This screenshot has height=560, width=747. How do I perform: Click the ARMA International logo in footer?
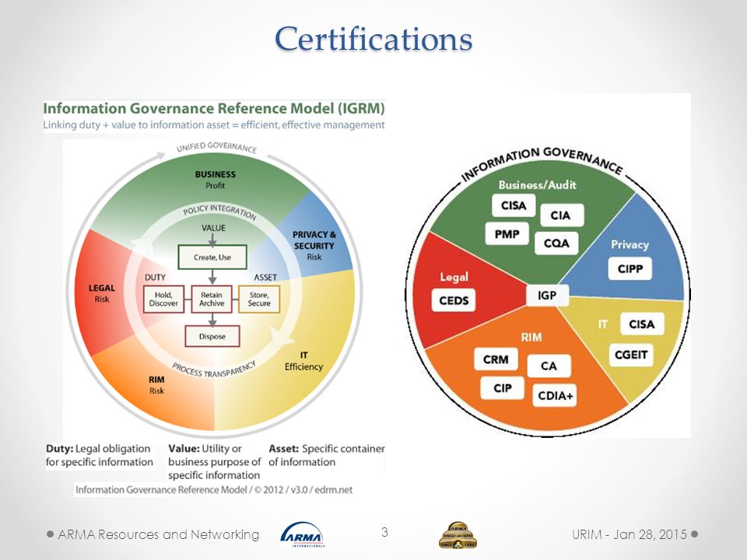(x=303, y=535)
